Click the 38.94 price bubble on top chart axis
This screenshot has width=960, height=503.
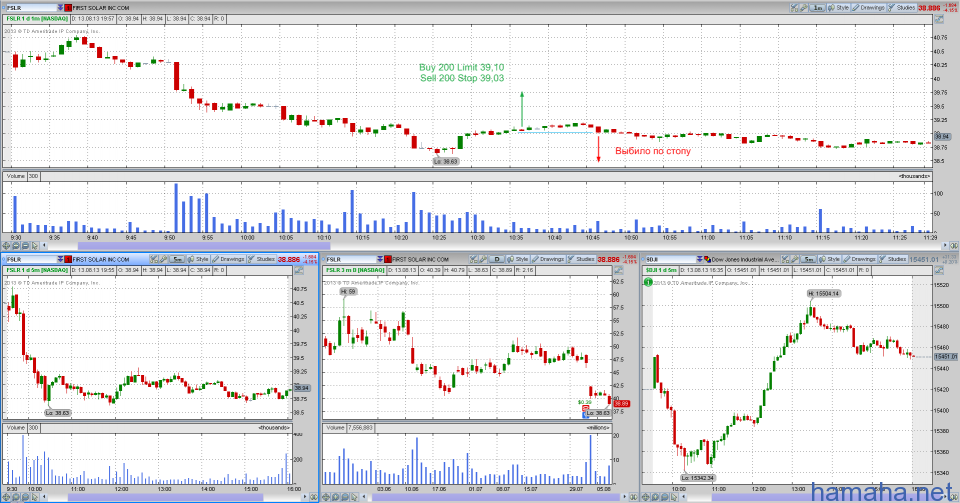[942, 136]
